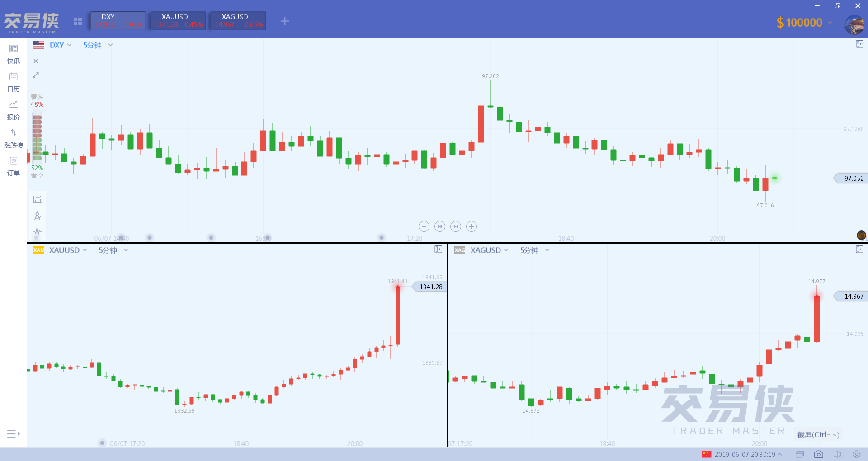Switch to the XAUUSD tab
The height and width of the screenshot is (461, 868).
(178, 21)
